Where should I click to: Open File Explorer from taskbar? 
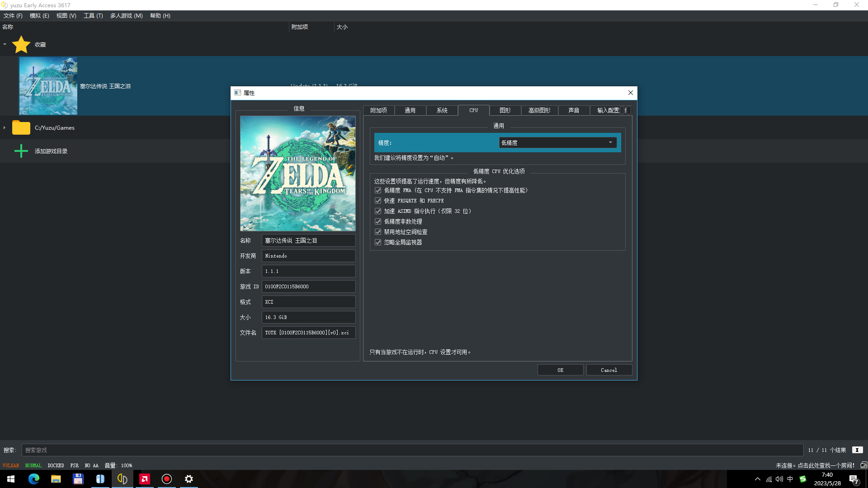pos(56,479)
